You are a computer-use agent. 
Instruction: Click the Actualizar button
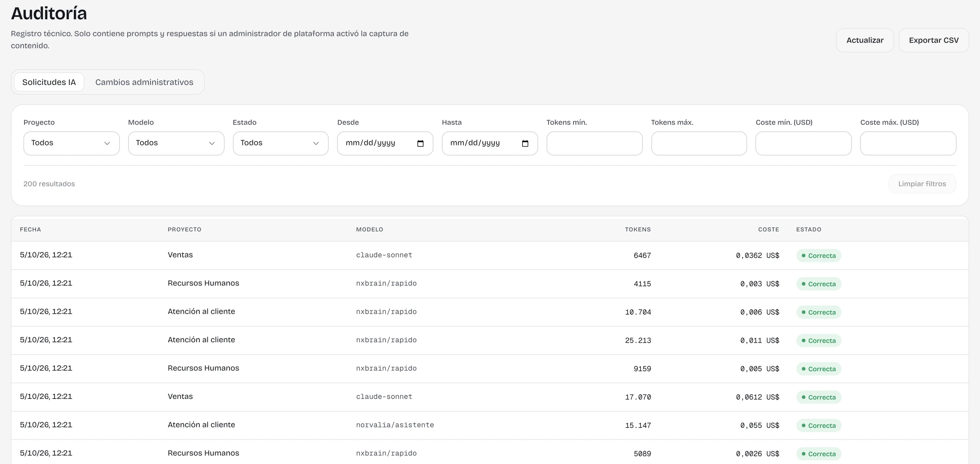pos(865,40)
